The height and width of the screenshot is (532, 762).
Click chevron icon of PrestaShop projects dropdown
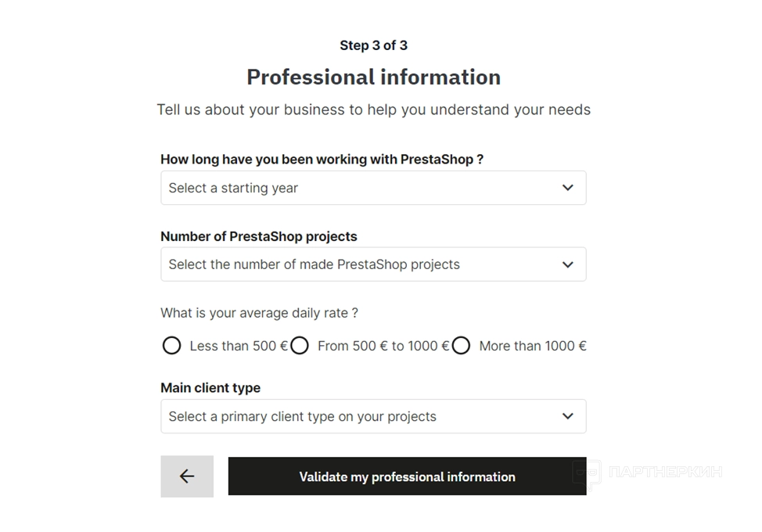click(x=568, y=264)
